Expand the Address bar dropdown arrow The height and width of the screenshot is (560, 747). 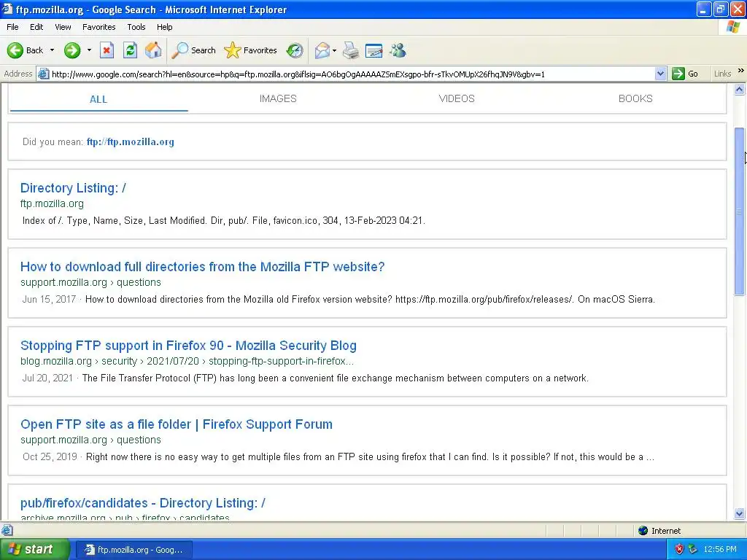[x=660, y=74]
